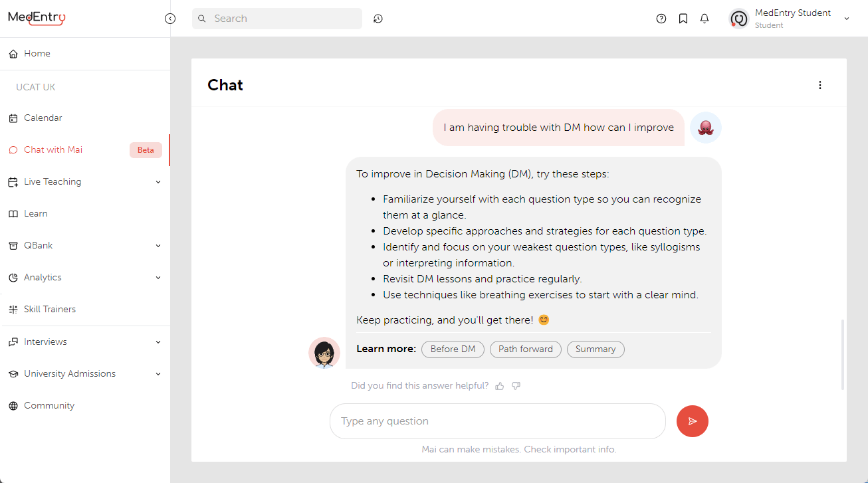Collapse the sidebar with the arrow icon
The image size is (868, 483).
coord(170,19)
